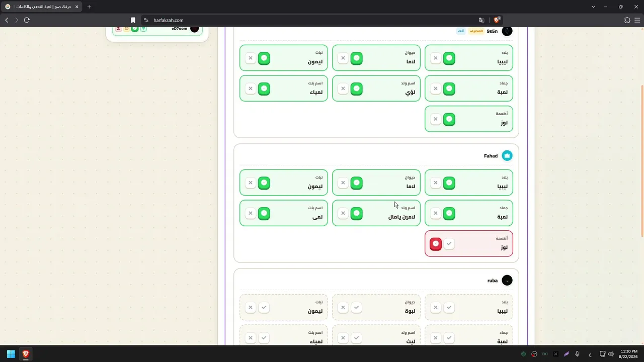
Task: Approve 9s5n's نبات answer ليمون
Action: [264, 58]
